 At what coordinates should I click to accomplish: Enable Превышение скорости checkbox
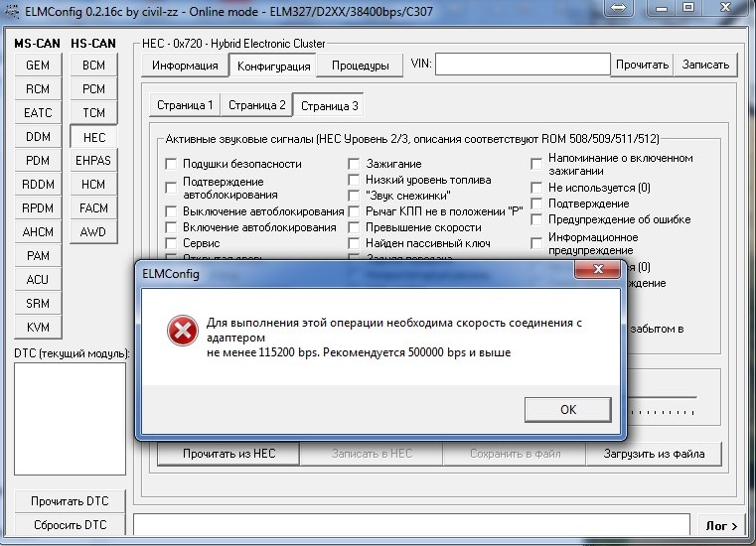point(354,227)
